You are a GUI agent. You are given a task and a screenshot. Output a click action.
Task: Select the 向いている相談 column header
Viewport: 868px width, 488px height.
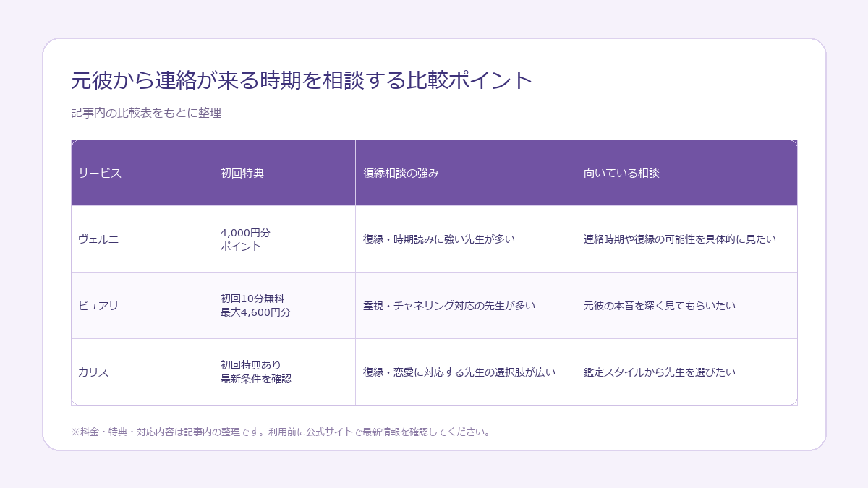(686, 173)
